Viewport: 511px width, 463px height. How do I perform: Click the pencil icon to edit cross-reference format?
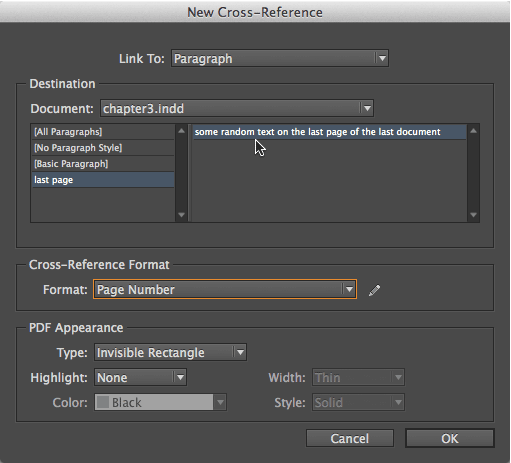pyautogui.click(x=375, y=290)
